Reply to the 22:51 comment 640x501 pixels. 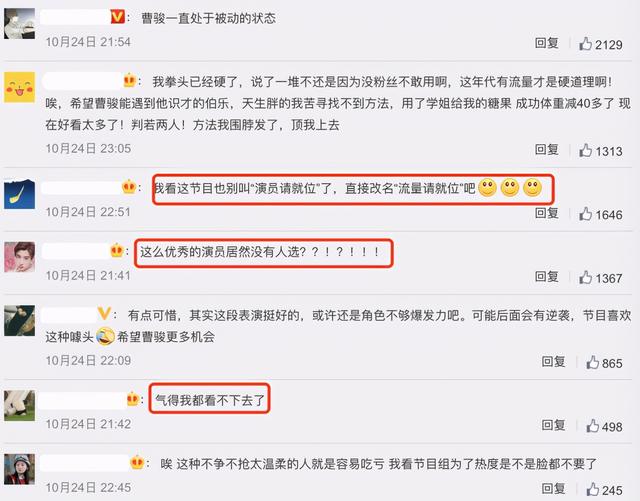(x=547, y=213)
